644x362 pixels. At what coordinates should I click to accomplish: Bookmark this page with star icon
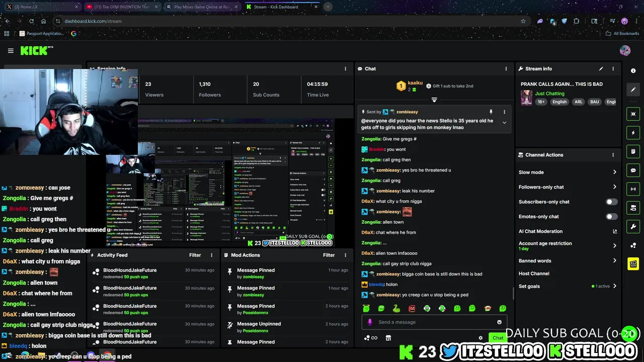pyautogui.click(x=523, y=21)
